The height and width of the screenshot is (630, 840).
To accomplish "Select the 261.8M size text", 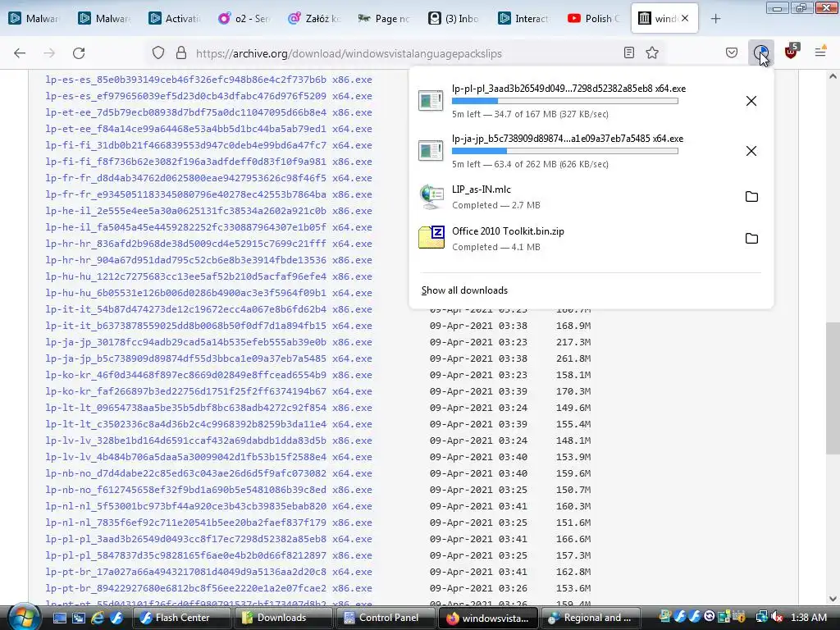I will [573, 358].
